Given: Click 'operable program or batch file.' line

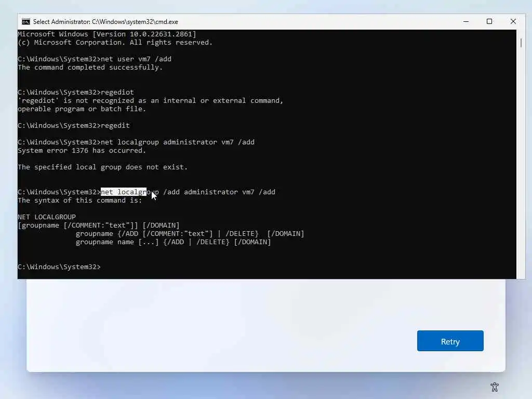Looking at the screenshot, I should 82,109.
